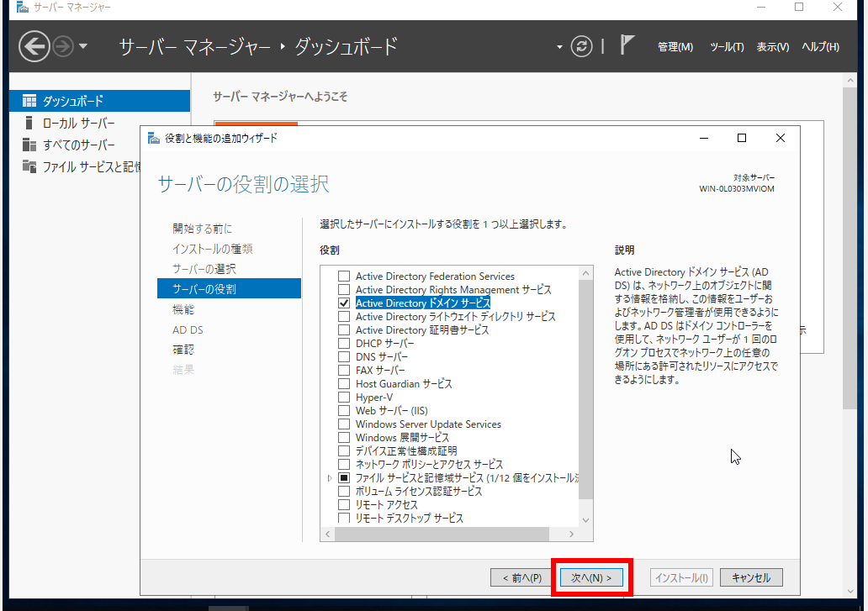Viewport: 868px width, 611px height.
Task: Go to インストールの種類 wizard step
Action: 213,249
